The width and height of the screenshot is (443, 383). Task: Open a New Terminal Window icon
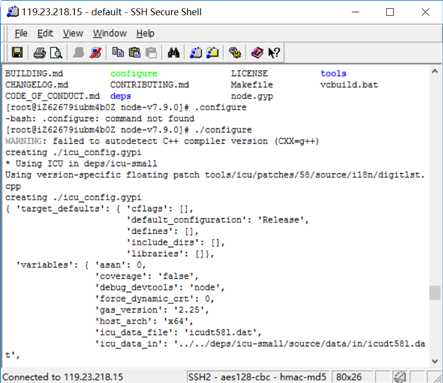point(196,52)
